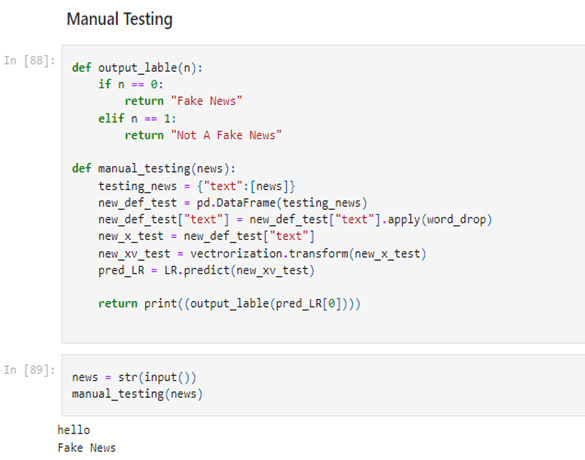
Task: Click the return print(output_lable...) line
Action: 229,304
